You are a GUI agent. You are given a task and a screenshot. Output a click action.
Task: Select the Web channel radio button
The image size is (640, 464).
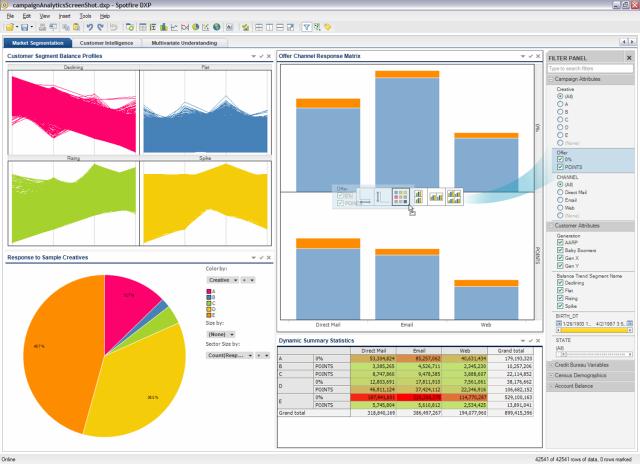pyautogui.click(x=560, y=208)
